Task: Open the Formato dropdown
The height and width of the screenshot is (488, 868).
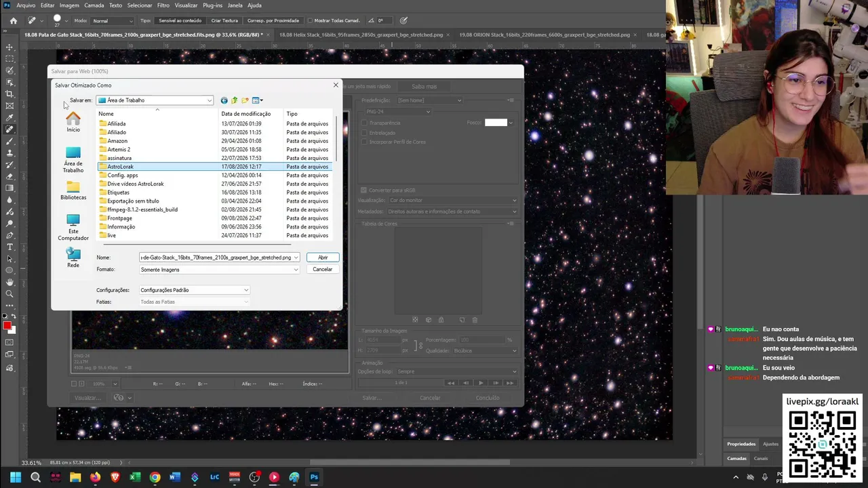Action: [x=219, y=270]
